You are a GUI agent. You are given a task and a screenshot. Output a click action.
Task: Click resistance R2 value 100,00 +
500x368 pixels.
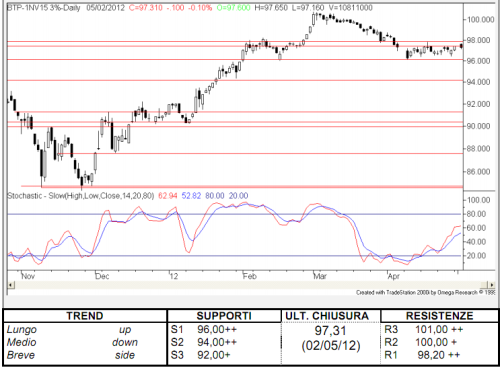click(x=436, y=342)
